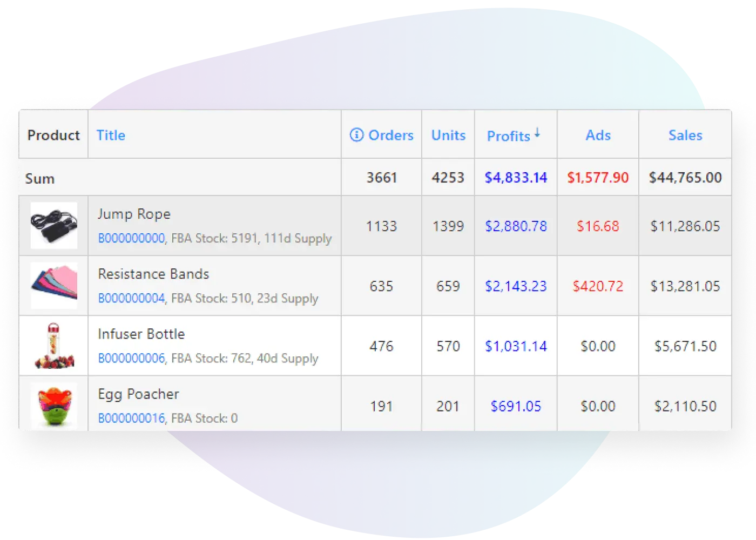Sort table by Title column
The image size is (756, 540).
[111, 135]
